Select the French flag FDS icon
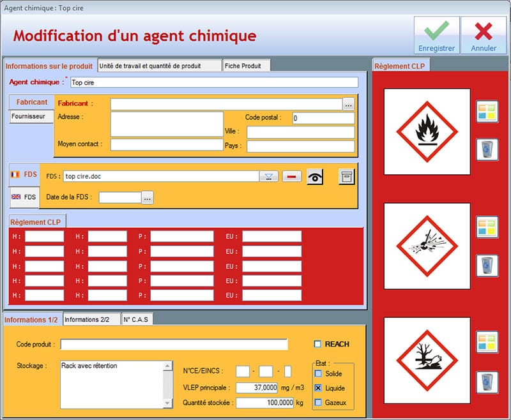The width and height of the screenshot is (511, 420). click(24, 172)
